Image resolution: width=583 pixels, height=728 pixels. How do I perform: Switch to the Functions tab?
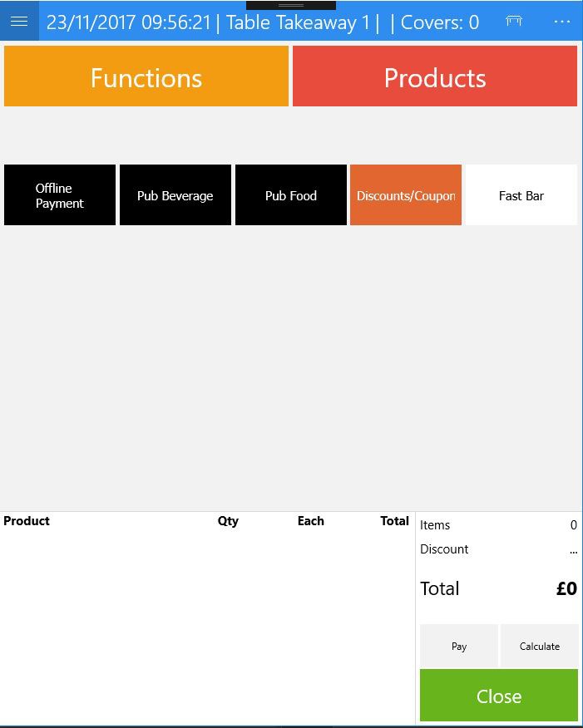click(146, 76)
